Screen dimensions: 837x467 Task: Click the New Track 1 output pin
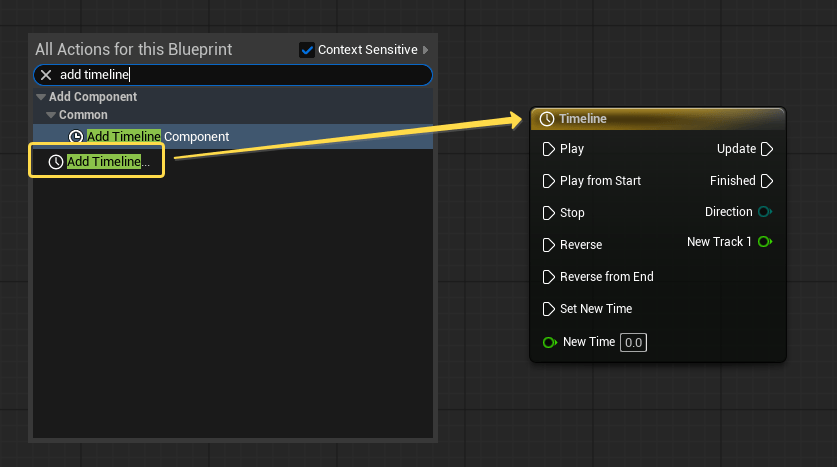[x=766, y=242]
